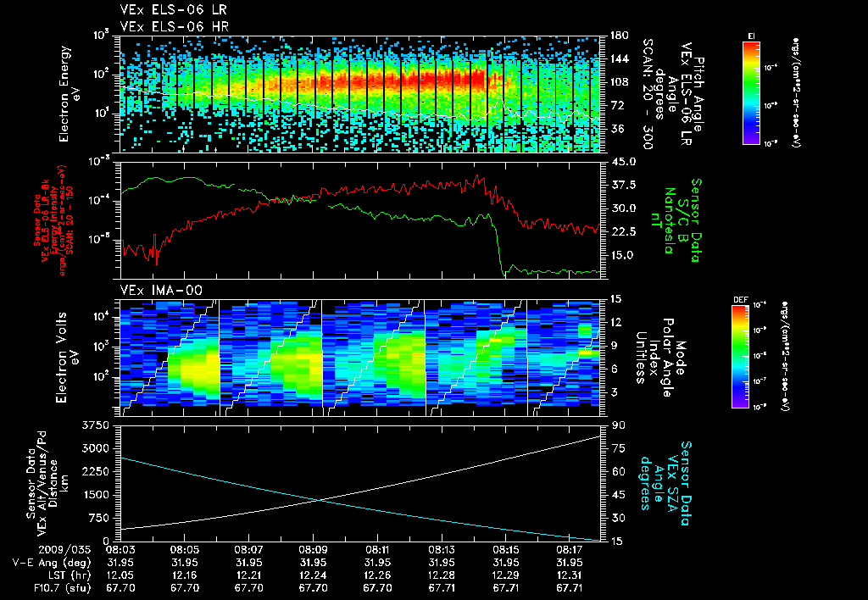Click the 22.5 nanotesla tick label
Screen dimensions: 868x600
(x=623, y=231)
